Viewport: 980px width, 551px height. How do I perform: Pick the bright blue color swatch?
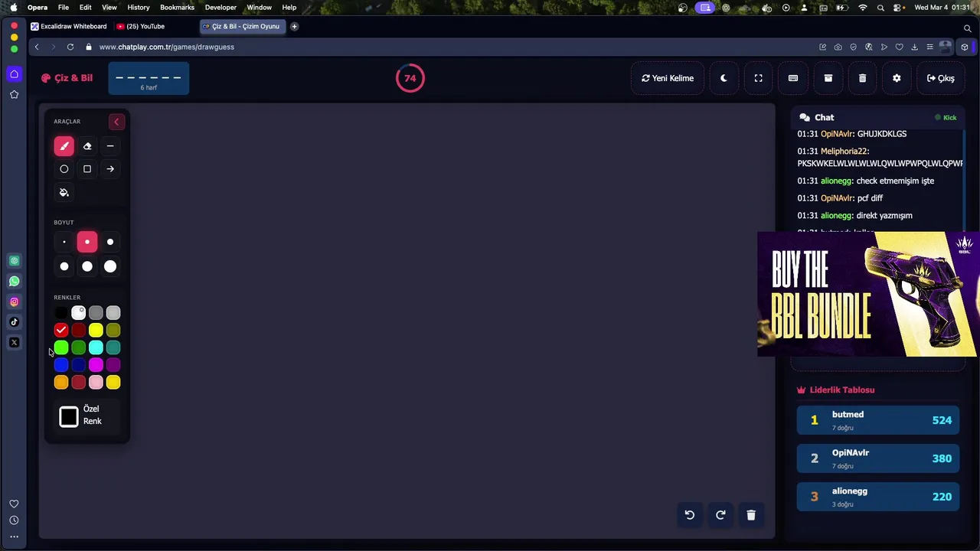tap(61, 365)
